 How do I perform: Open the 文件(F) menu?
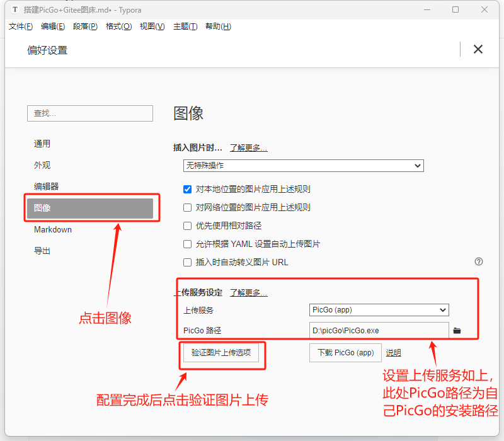pos(21,26)
